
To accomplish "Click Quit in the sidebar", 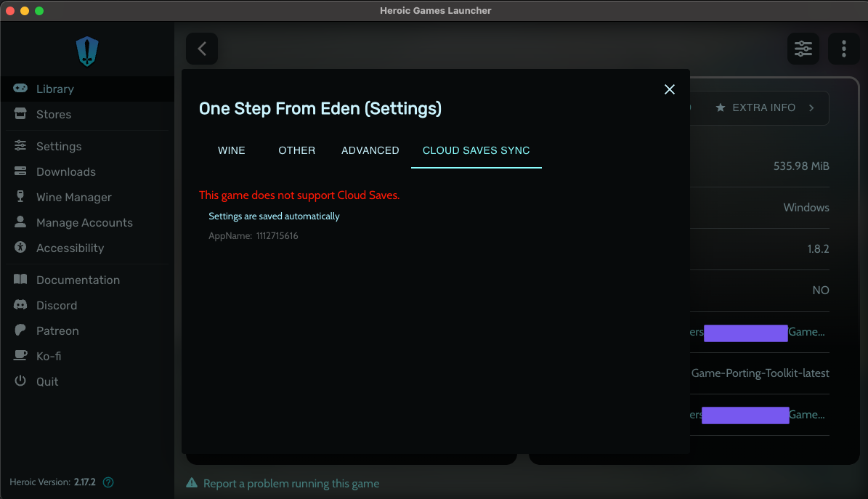I will click(87, 381).
